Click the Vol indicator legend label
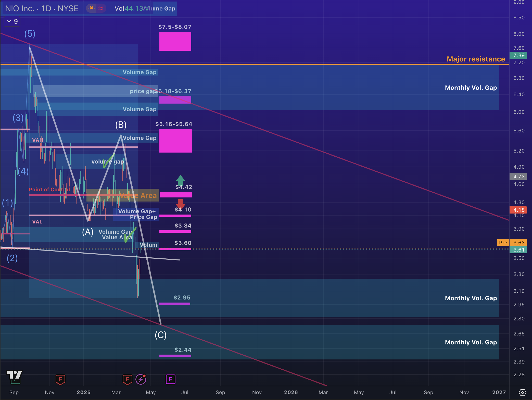 pos(119,8)
